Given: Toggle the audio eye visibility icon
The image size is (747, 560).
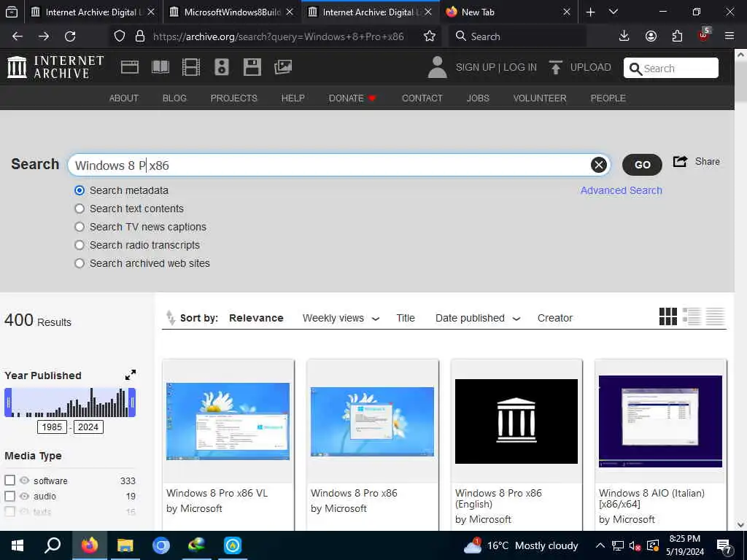Looking at the screenshot, I should [x=24, y=496].
